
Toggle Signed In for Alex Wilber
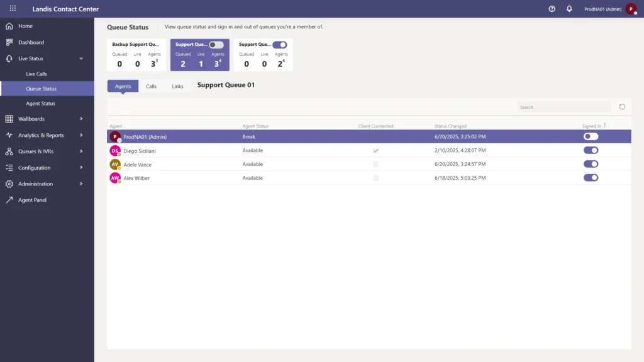point(591,178)
